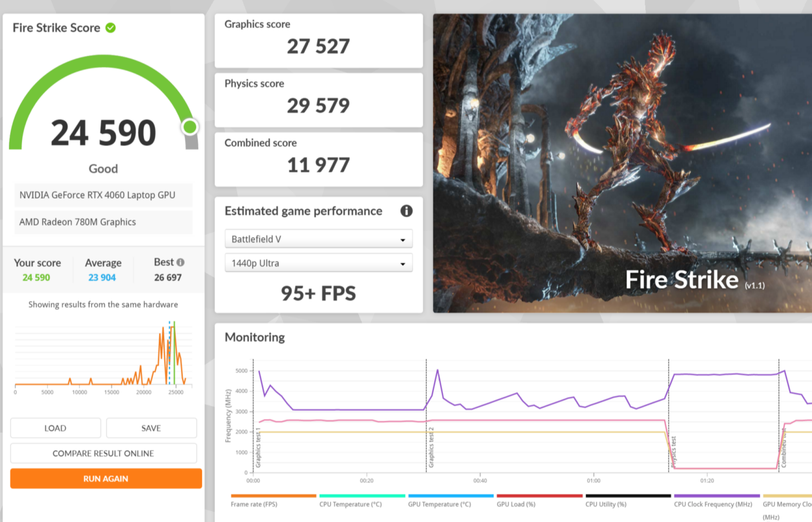Toggle the Frame rate (FPS) legend

tap(273, 500)
